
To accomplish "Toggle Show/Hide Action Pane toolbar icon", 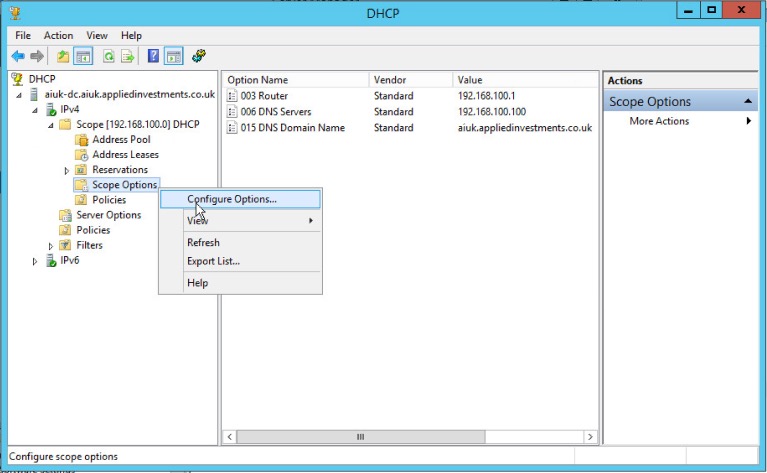I will point(173,56).
